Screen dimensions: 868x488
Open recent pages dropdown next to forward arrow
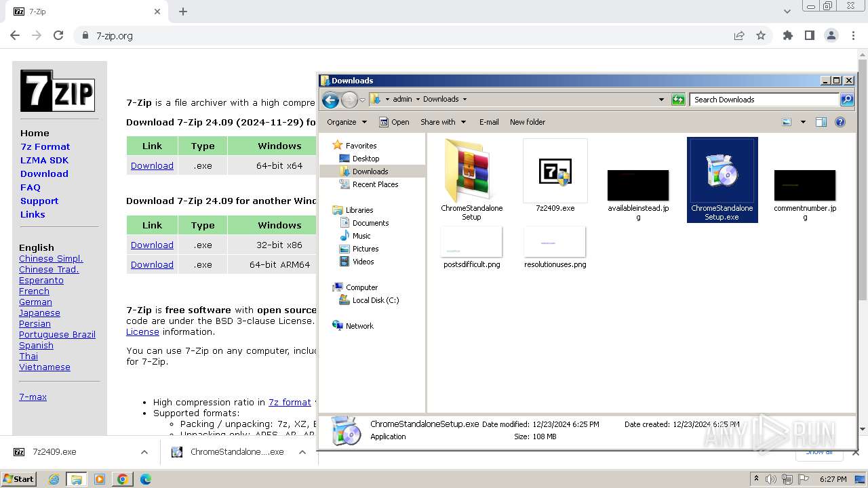point(362,100)
